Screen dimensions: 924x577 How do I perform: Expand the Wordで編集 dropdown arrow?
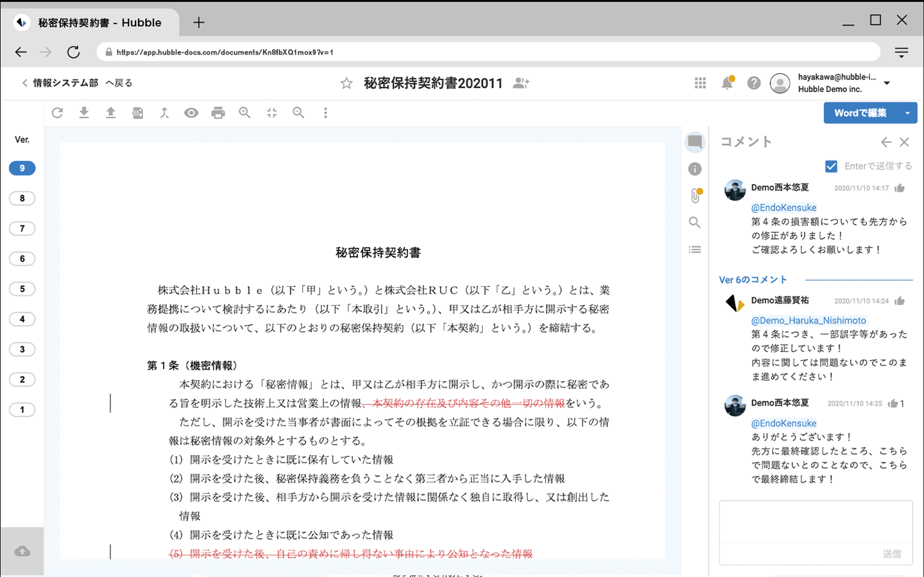coord(907,113)
